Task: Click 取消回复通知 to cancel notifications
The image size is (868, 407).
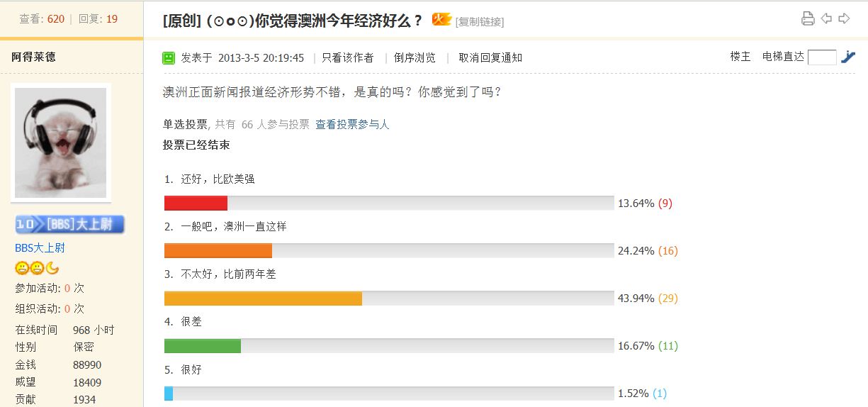Action: point(490,58)
